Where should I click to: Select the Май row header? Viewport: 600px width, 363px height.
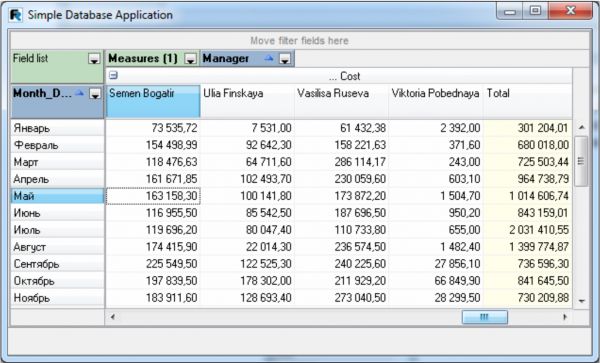[57, 196]
